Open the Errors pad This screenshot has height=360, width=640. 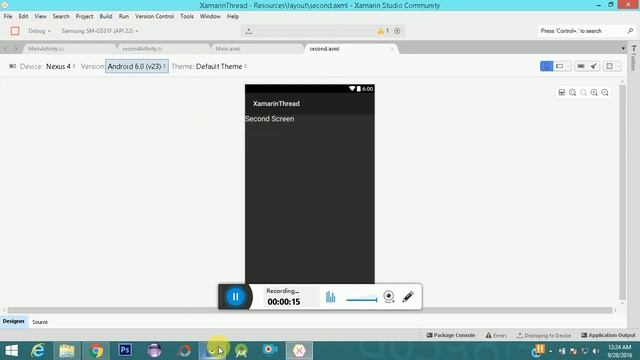(x=496, y=335)
